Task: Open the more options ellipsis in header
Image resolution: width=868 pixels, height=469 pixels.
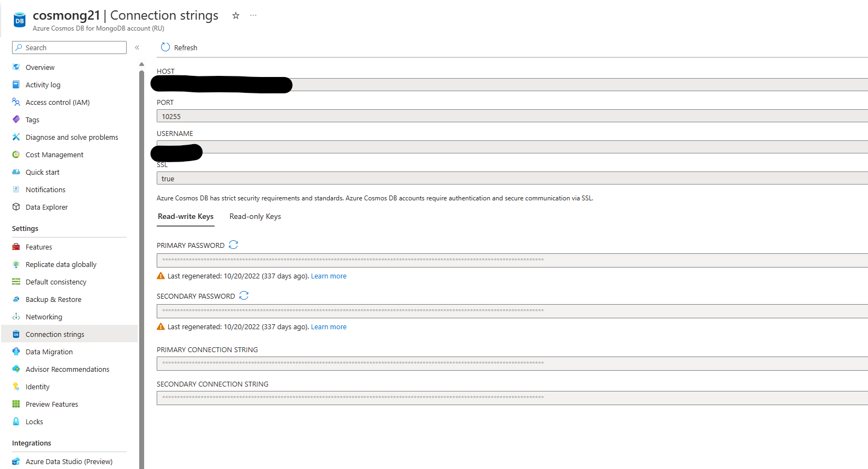Action: point(253,15)
